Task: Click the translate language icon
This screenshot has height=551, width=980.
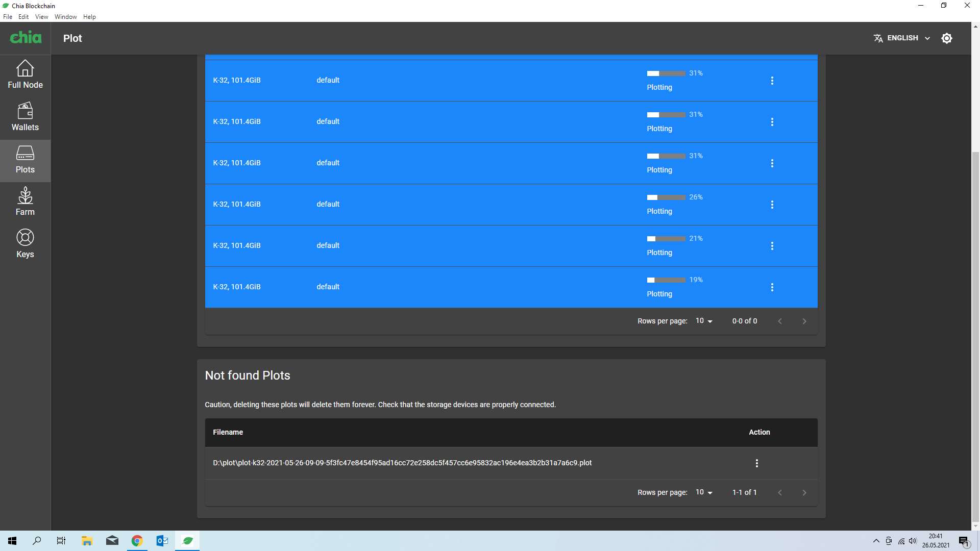Action: tap(878, 38)
